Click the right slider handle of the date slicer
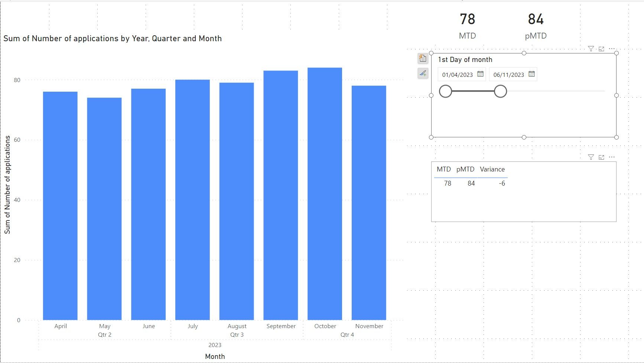This screenshot has width=644, height=363. 500,91
